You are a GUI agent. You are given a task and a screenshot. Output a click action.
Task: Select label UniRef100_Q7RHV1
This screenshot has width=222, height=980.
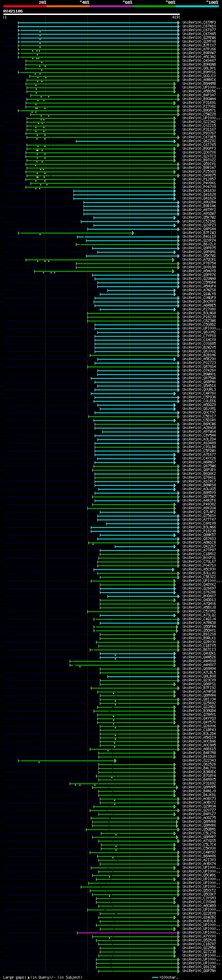(199, 714)
